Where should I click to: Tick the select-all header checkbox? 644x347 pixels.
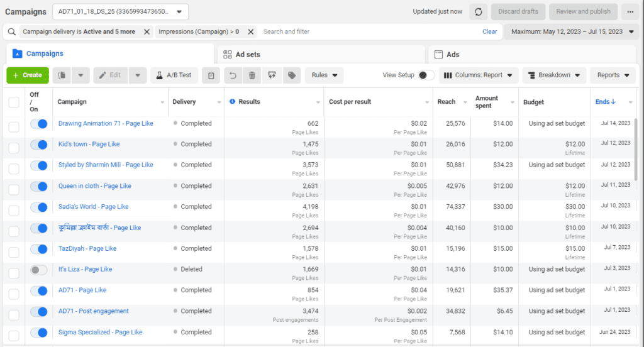click(14, 102)
